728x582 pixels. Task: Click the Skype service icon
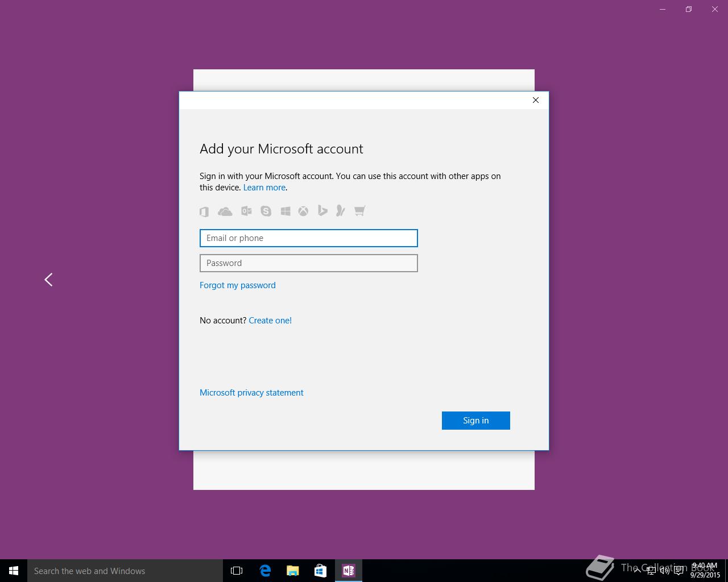(x=266, y=211)
